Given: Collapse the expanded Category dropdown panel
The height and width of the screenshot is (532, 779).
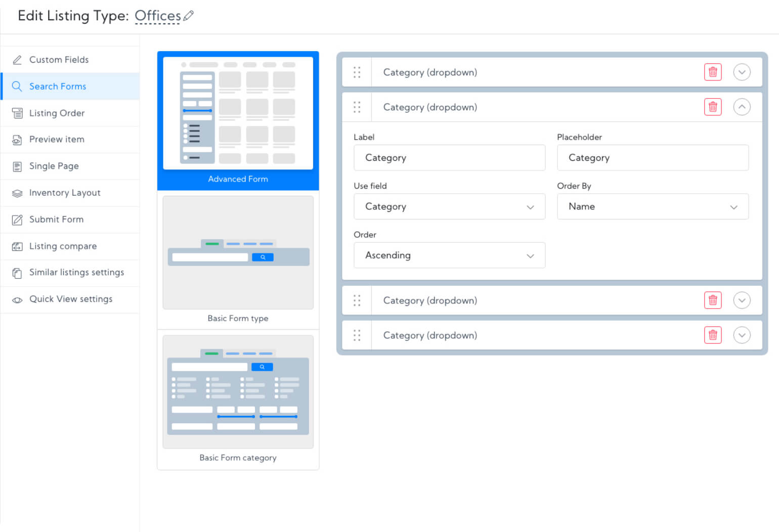Looking at the screenshot, I should (742, 107).
